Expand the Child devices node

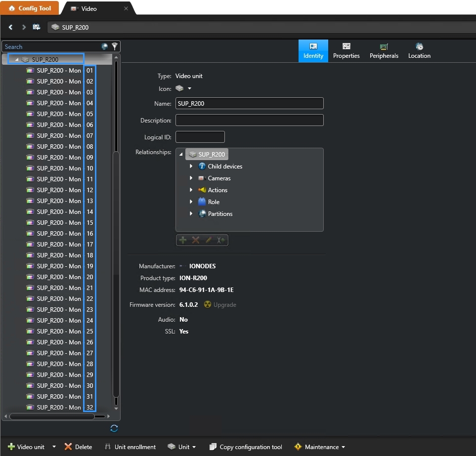(191, 166)
